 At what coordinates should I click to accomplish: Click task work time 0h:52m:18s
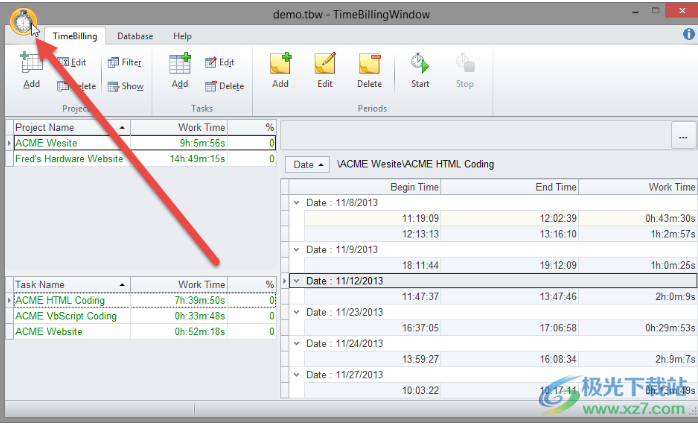pos(179,332)
